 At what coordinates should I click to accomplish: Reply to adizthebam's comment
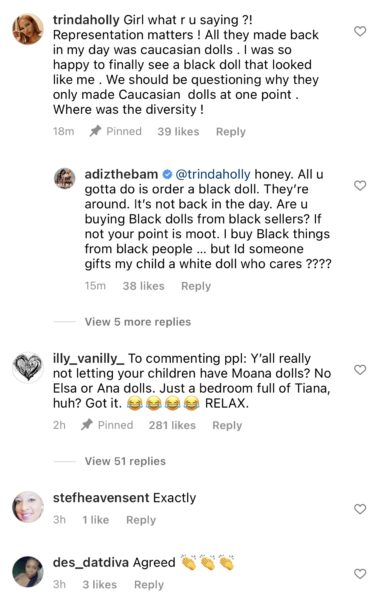pos(196,286)
